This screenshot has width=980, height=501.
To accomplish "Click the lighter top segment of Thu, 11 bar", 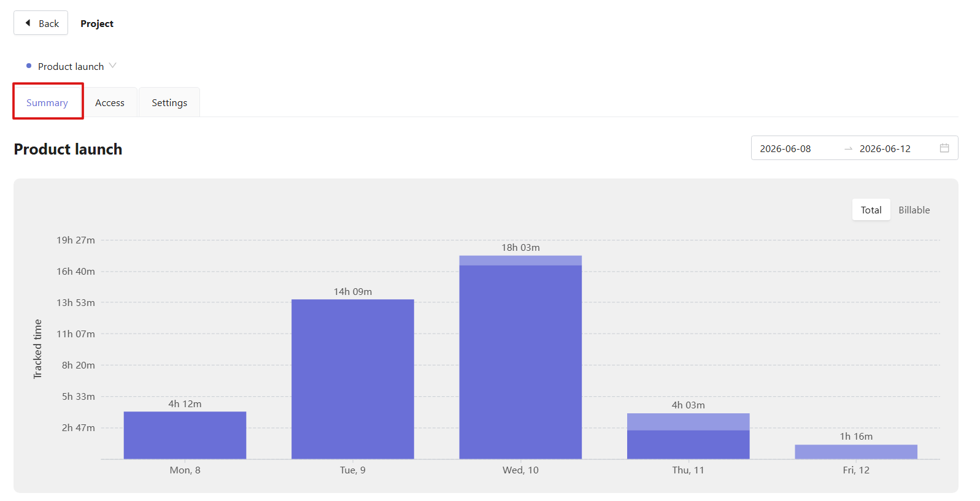I will tap(688, 422).
